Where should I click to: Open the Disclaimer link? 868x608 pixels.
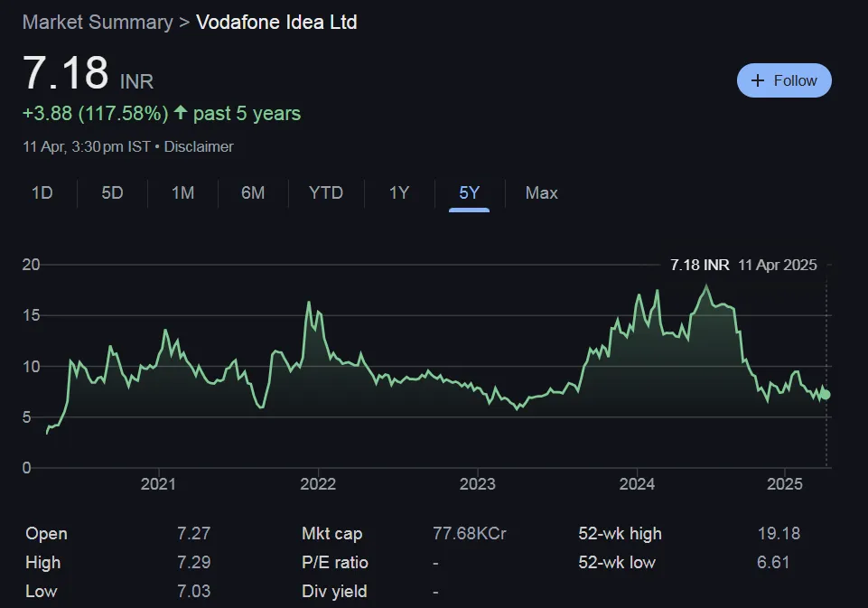point(199,146)
